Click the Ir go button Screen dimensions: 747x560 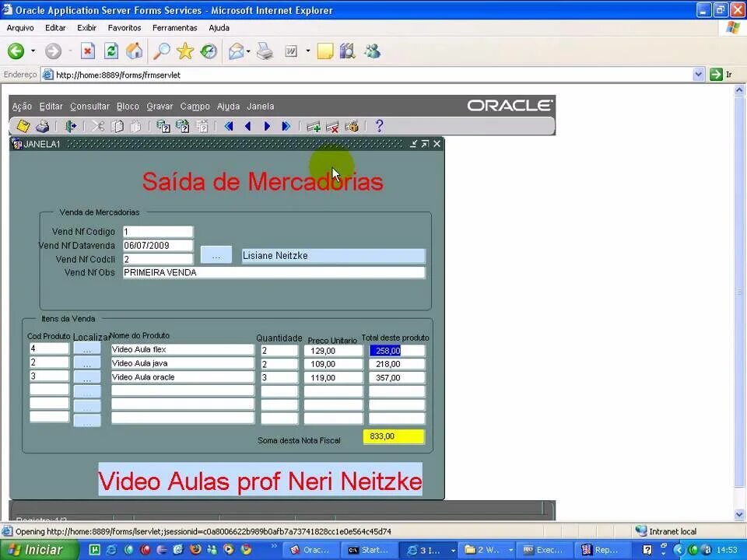[721, 75]
